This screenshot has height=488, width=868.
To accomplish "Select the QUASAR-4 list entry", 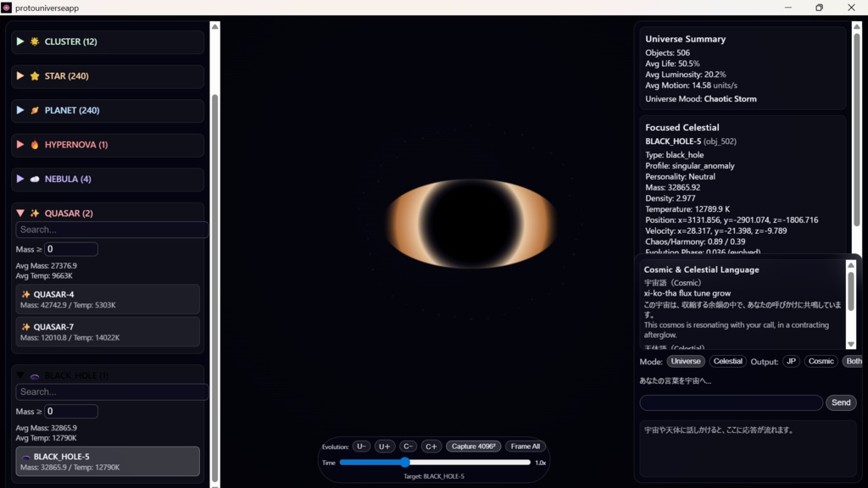I will 108,299.
